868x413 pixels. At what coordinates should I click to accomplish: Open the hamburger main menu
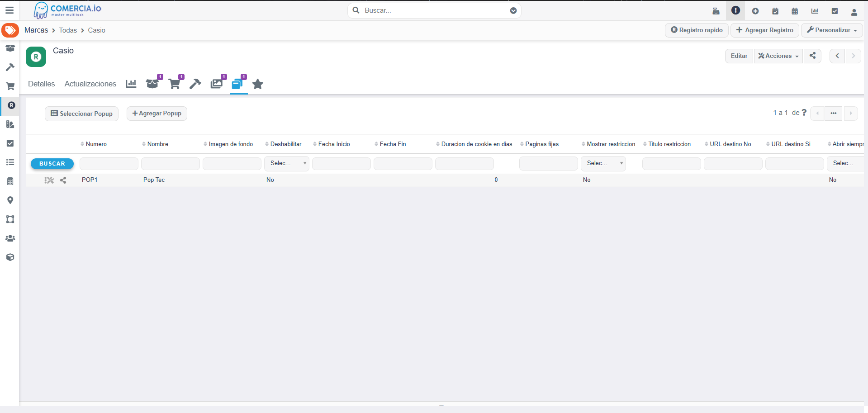pyautogui.click(x=9, y=10)
